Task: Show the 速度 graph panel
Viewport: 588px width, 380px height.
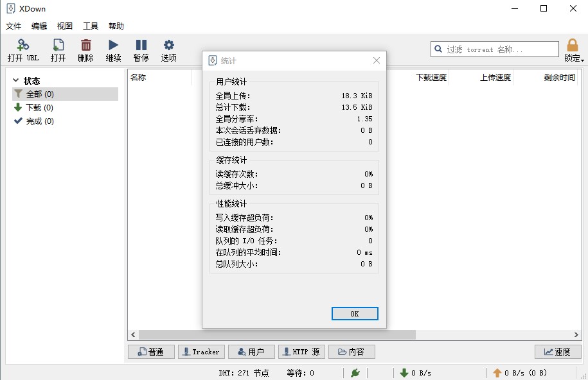Action: coord(558,352)
